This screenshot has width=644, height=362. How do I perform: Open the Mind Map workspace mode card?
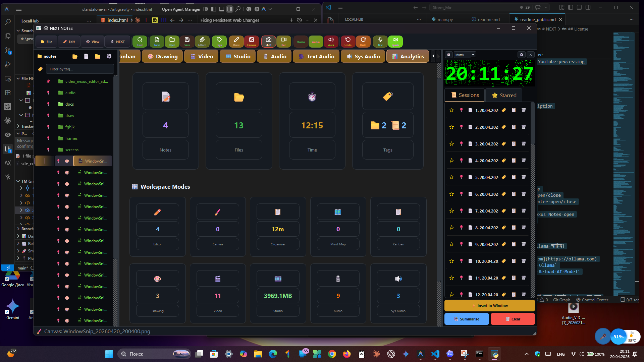(x=338, y=227)
